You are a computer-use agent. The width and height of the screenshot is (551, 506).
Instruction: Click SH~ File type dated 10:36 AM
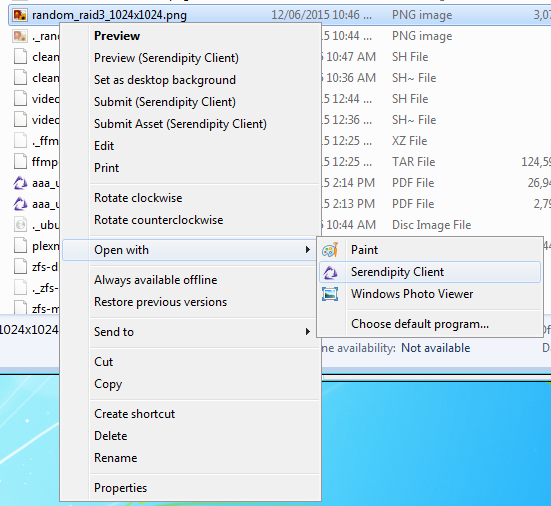(x=414, y=78)
